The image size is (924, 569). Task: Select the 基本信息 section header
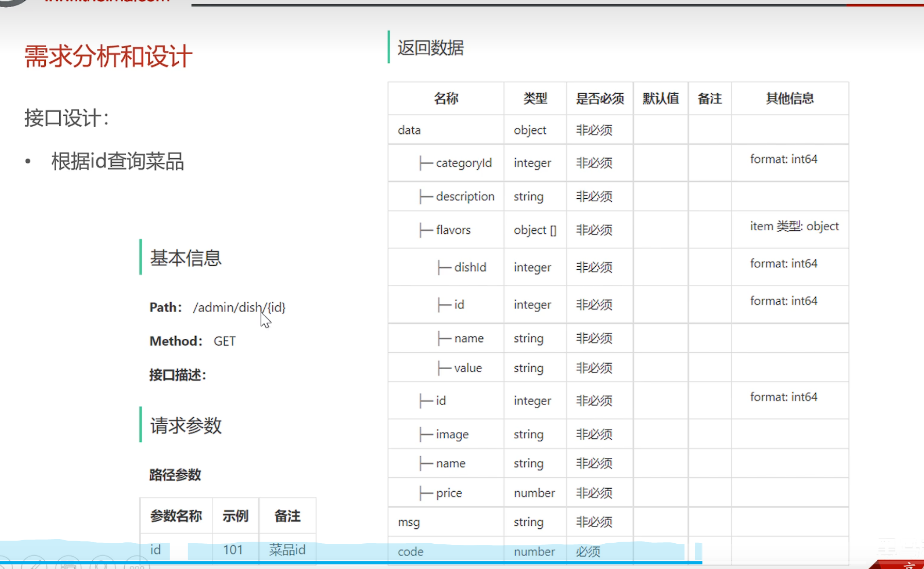184,258
